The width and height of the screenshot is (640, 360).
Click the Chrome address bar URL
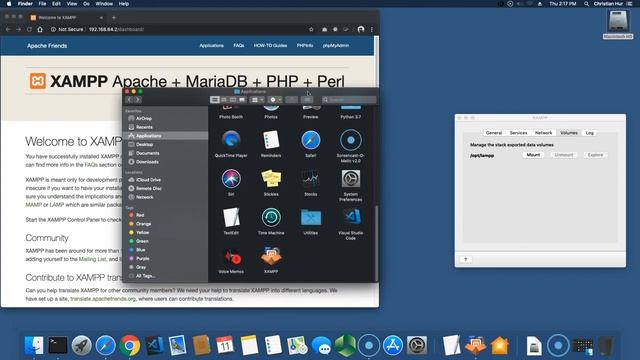pyautogui.click(x=116, y=29)
